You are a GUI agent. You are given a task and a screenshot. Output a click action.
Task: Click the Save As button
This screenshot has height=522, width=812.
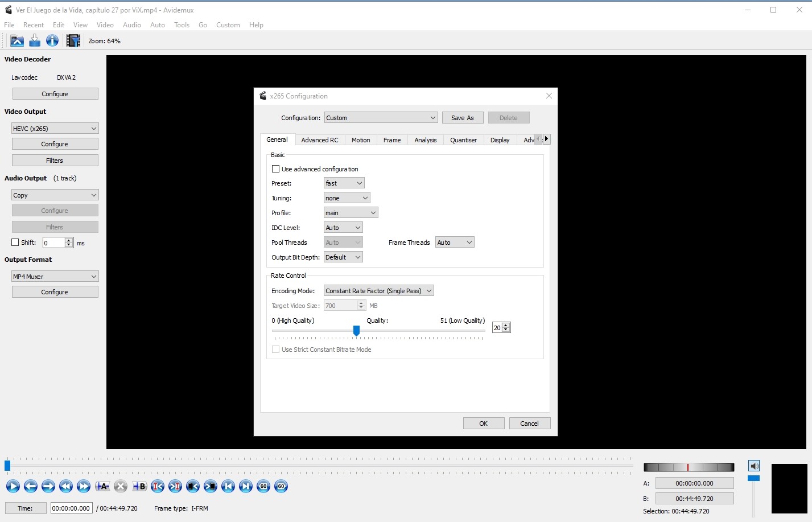[462, 118]
